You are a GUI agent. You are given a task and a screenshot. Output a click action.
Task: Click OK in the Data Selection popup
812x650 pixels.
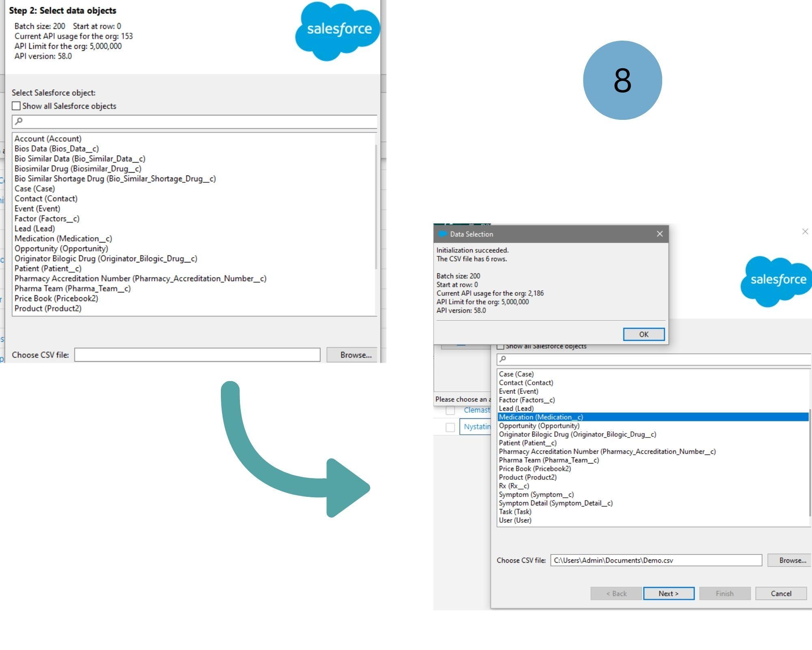click(x=644, y=334)
